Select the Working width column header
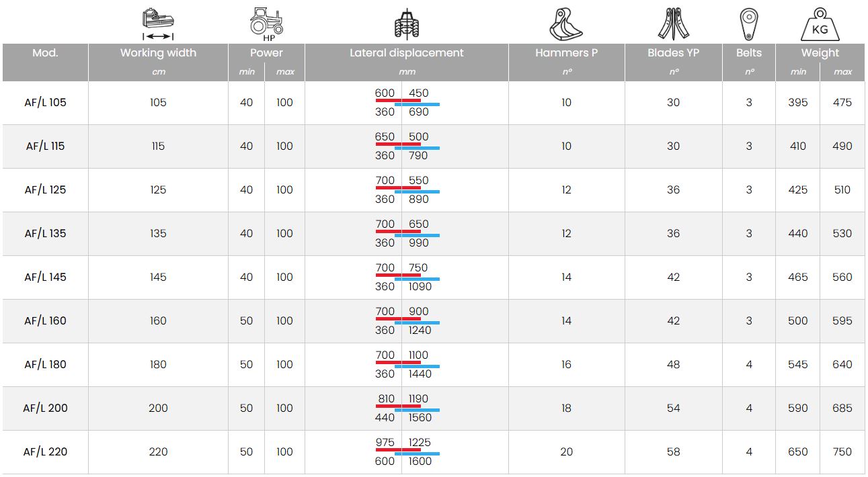Image resolution: width=868 pixels, height=477 pixels. pyautogui.click(x=158, y=53)
